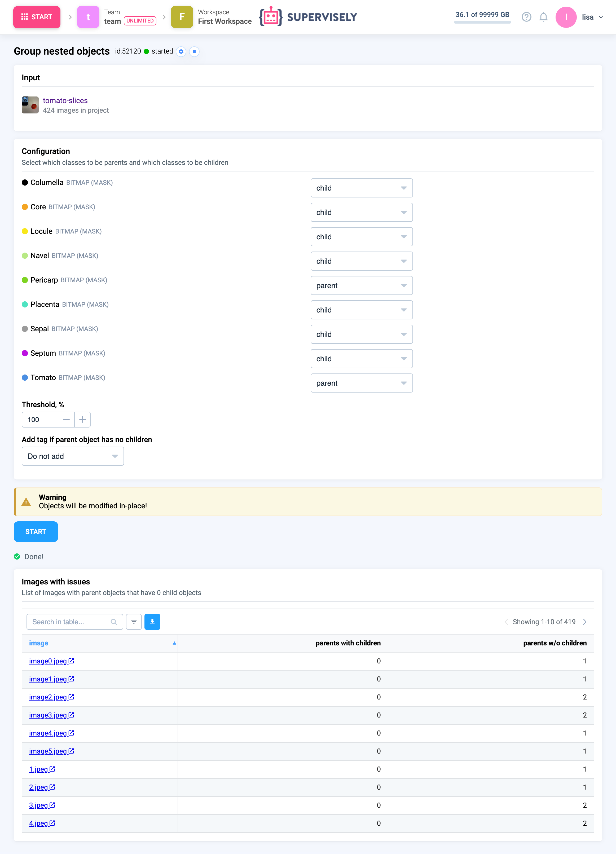
Task: Open the tomato-slices project link
Action: [65, 100]
